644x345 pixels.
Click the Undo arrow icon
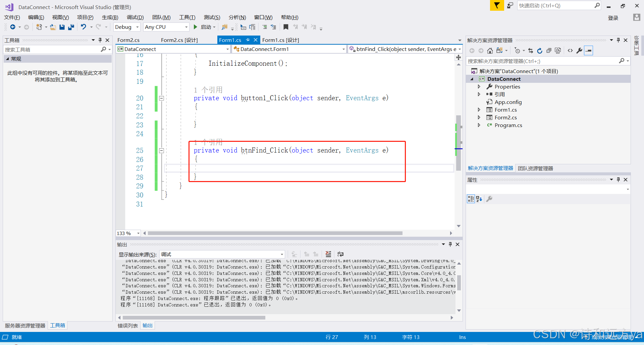pyautogui.click(x=84, y=27)
